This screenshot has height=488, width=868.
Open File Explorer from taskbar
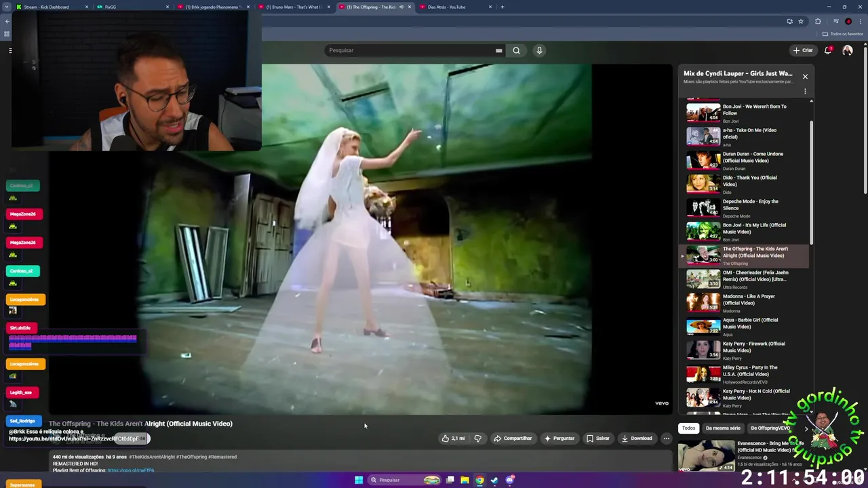pos(465,480)
